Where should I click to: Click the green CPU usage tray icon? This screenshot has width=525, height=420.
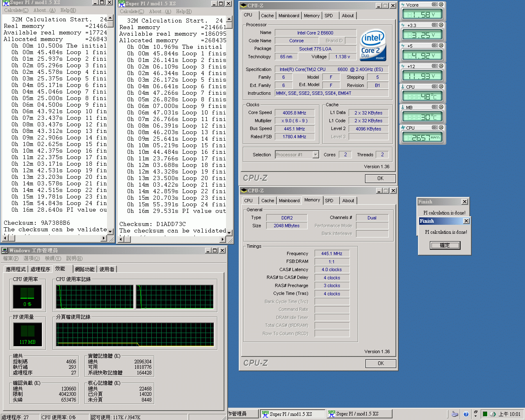(x=485, y=414)
